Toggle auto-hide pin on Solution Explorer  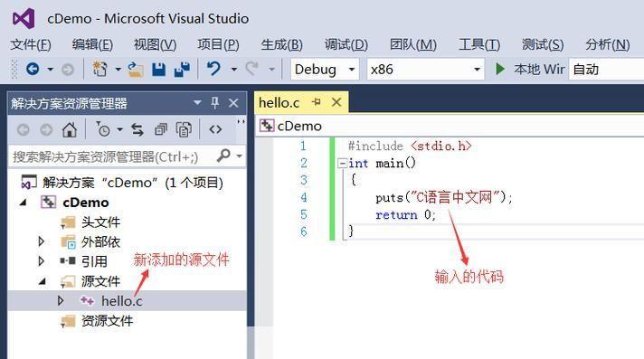click(x=214, y=103)
